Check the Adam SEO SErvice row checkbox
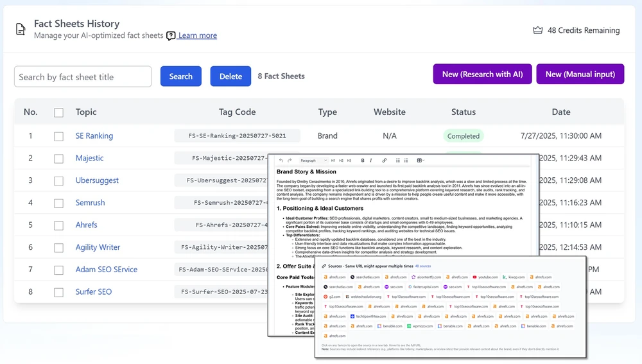The height and width of the screenshot is (364, 642). pos(58,270)
